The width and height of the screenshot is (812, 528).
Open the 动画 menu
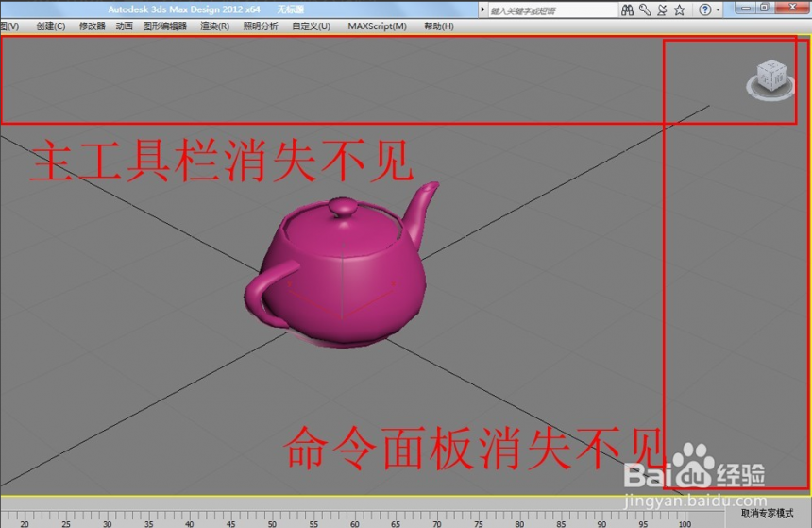point(125,26)
